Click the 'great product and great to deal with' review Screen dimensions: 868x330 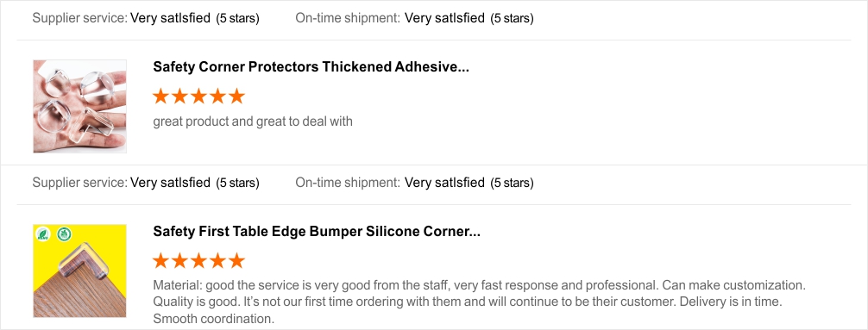point(253,121)
